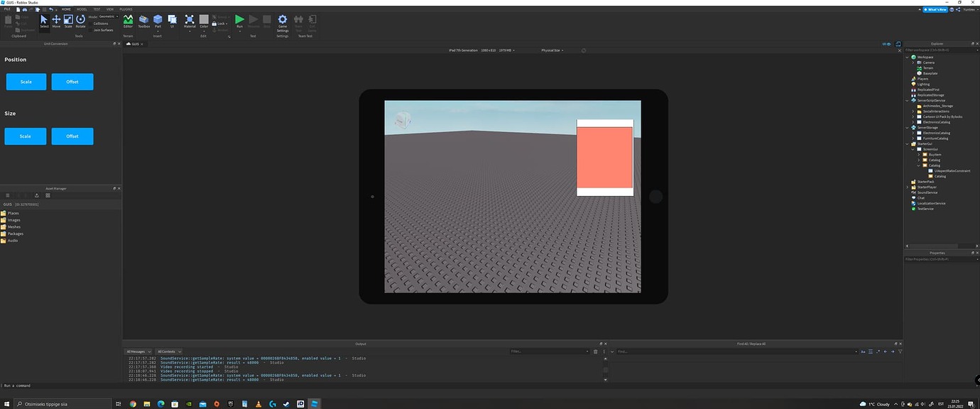Click the green Run button

tap(239, 21)
